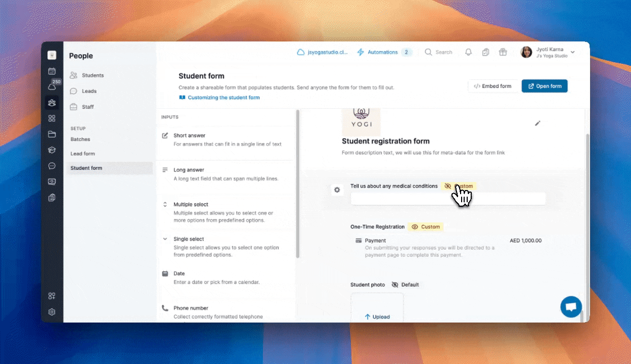Click the Single select chevron icon

coord(165,239)
